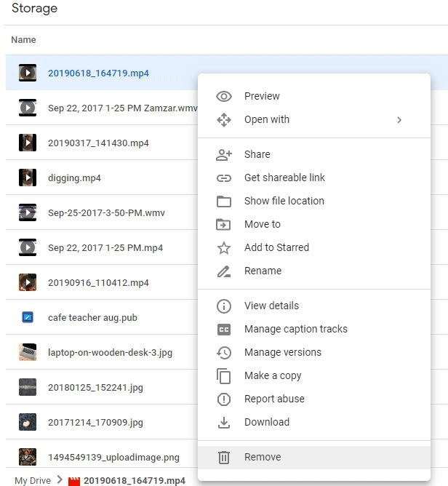Click the shareable link chain icon
The image size is (448, 486).
[x=224, y=178]
